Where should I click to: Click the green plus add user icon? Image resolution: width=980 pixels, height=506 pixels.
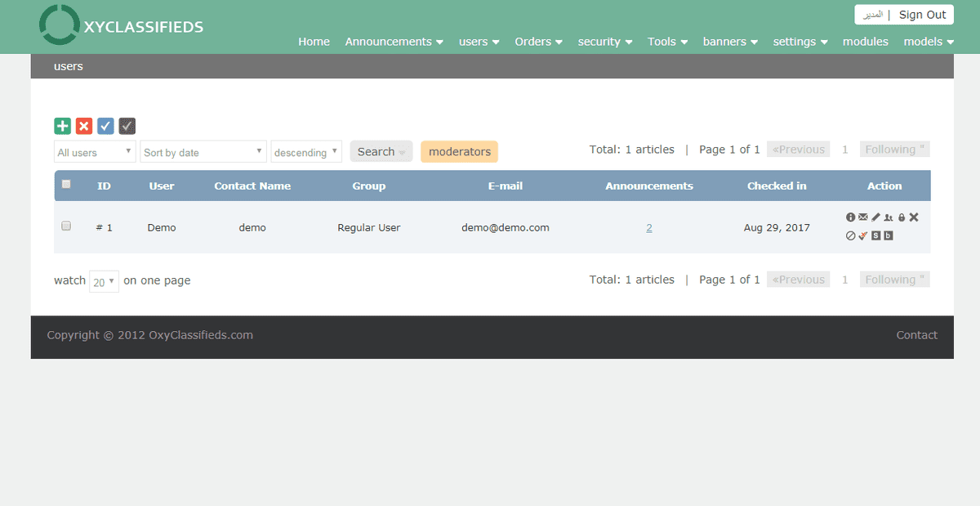click(x=62, y=126)
